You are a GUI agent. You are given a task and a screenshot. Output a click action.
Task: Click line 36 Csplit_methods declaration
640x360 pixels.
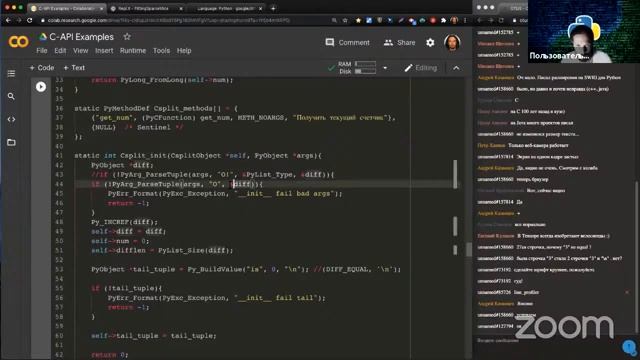pos(156,108)
